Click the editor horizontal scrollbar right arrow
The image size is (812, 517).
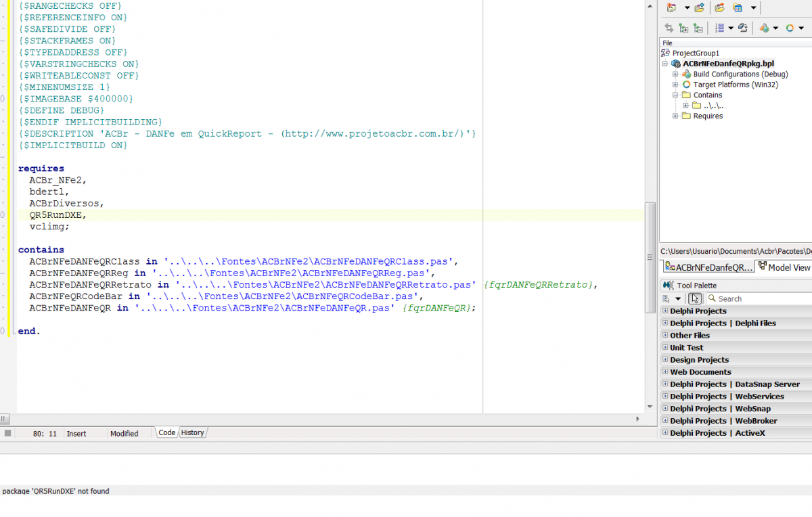tap(637, 419)
